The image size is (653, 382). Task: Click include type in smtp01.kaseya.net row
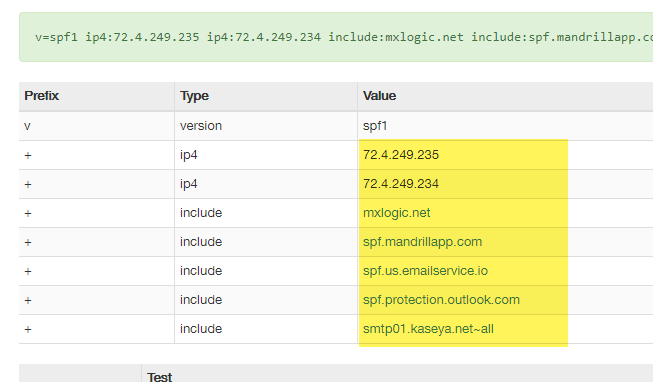point(201,329)
